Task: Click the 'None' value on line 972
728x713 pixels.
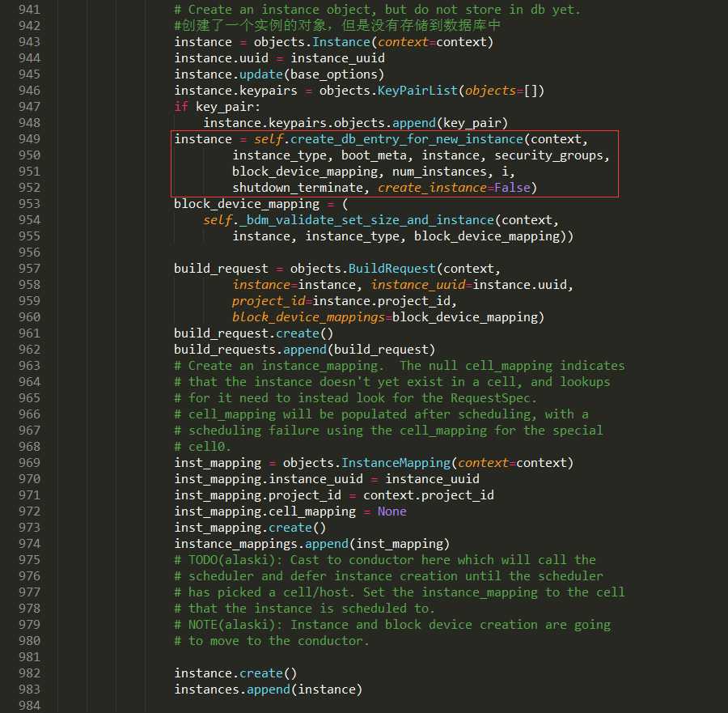Action: tap(392, 511)
